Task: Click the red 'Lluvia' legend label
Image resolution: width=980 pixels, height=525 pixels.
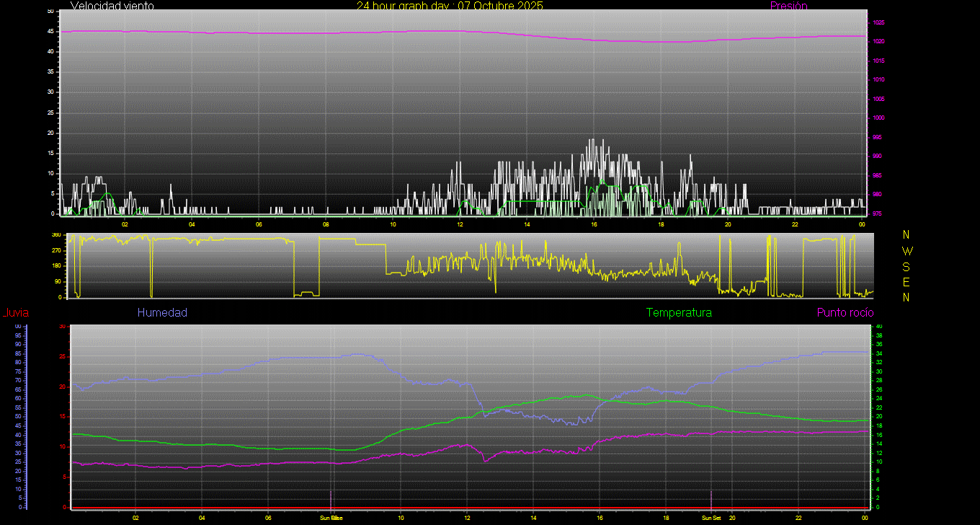Action: tap(15, 313)
